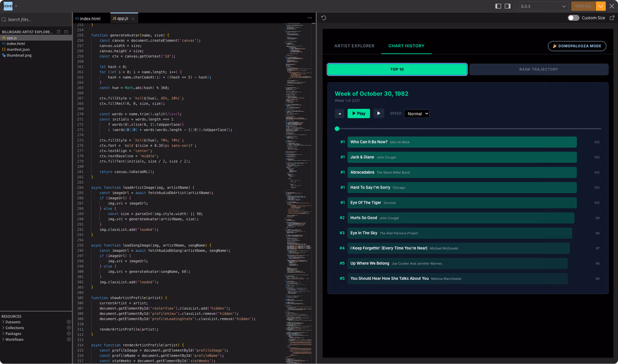Add a new Workflow resource
Viewport: 618px width, 364px height.
pyautogui.click(x=69, y=339)
